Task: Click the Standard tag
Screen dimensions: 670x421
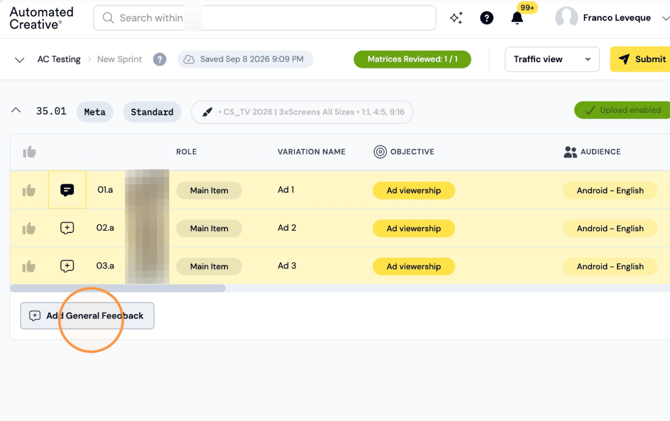Action: 152,112
